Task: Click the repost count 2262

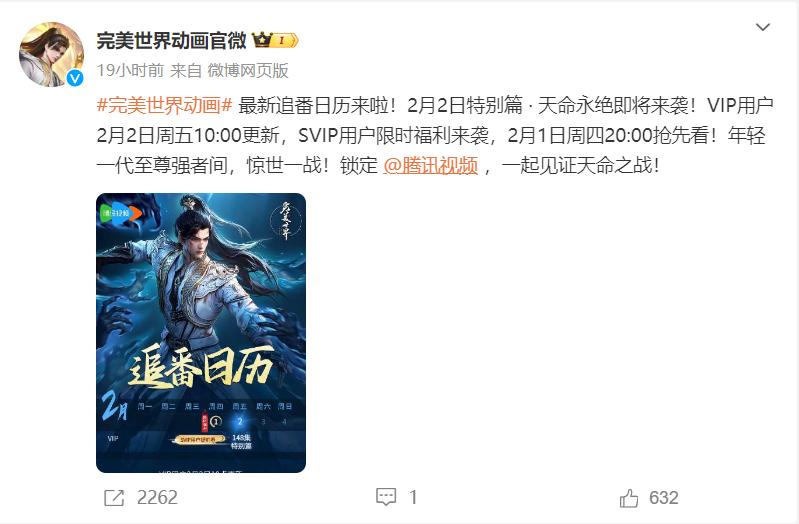Action: point(157,497)
